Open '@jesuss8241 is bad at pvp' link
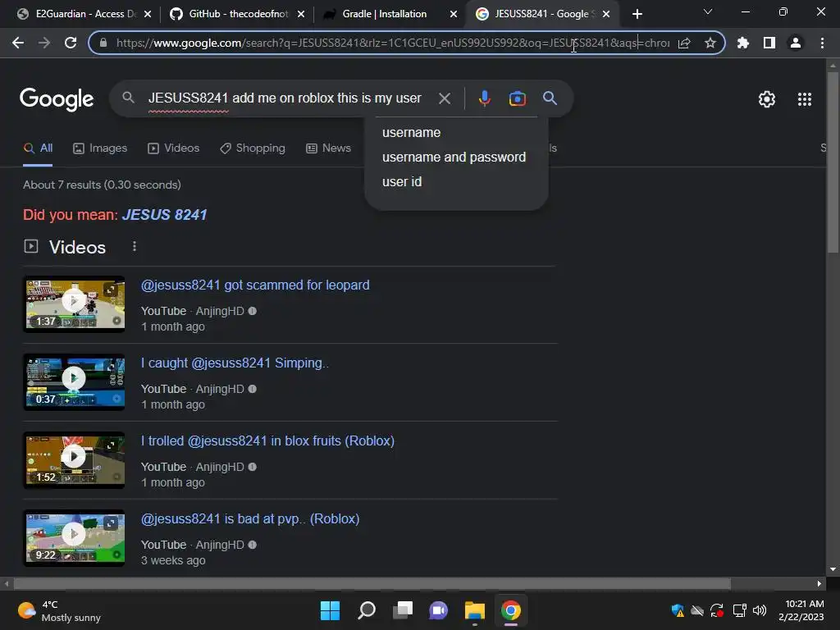Viewport: 840px width, 630px height. (250, 518)
